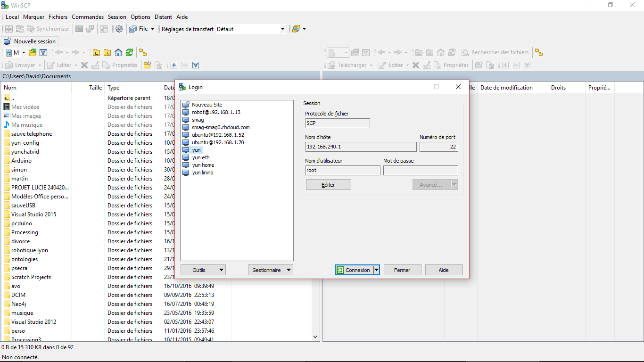Click the local open directory folder icon
The width and height of the screenshot is (644, 362).
click(x=33, y=52)
